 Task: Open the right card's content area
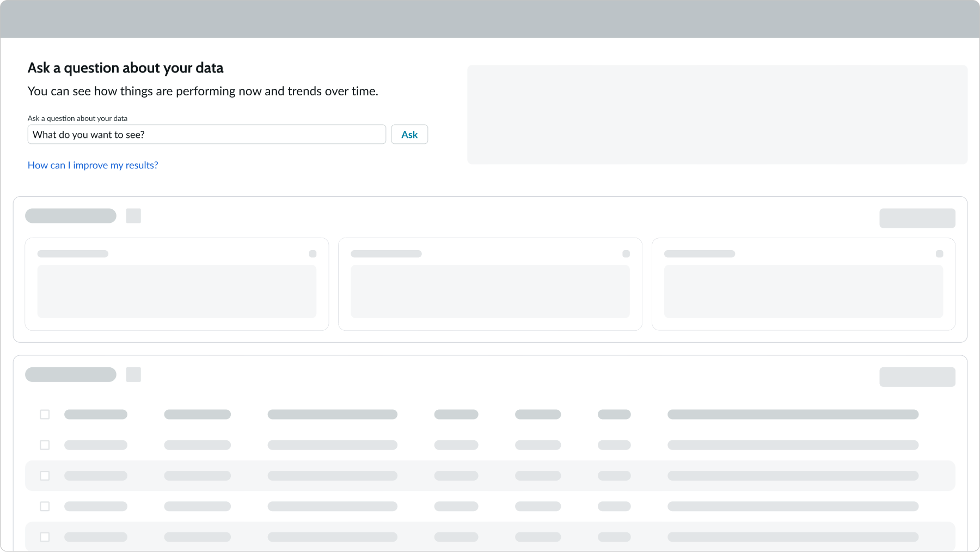803,292
